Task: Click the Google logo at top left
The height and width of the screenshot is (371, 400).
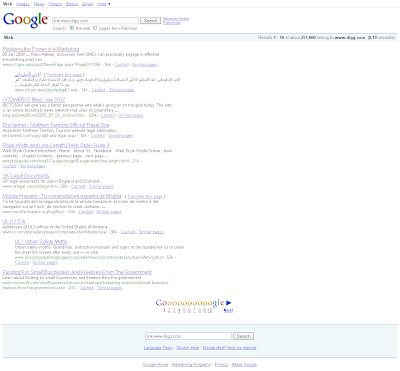Action: 26,20
